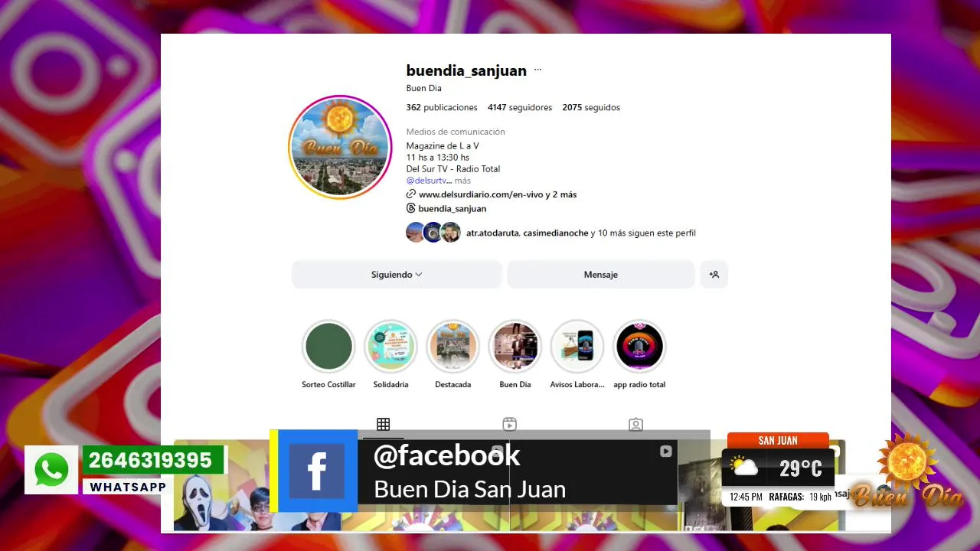Click the partly cloudy weather icon
Screen dimensions: 980x551
click(x=743, y=466)
